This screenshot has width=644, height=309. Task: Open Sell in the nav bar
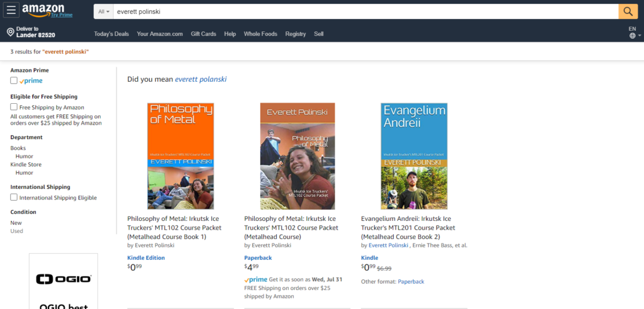pos(319,34)
